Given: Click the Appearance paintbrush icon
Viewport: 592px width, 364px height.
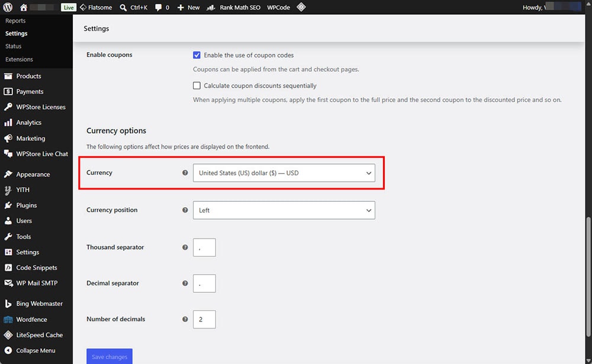Looking at the screenshot, I should (x=8, y=174).
